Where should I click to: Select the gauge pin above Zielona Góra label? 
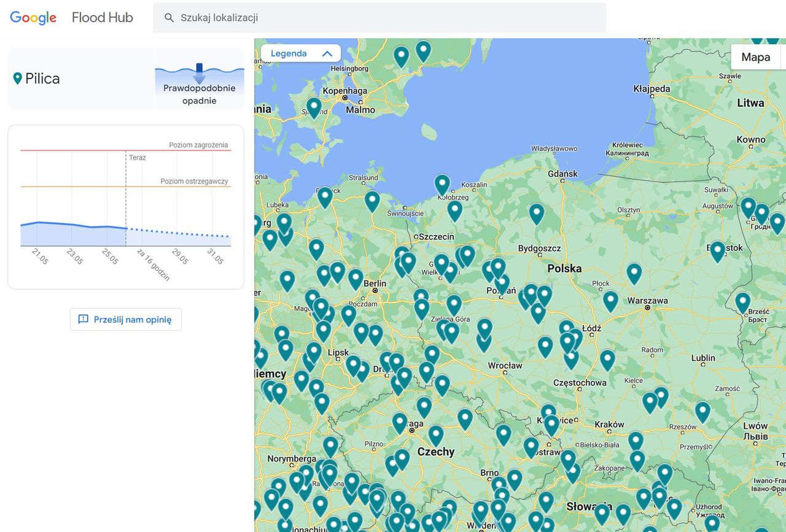pyautogui.click(x=454, y=304)
